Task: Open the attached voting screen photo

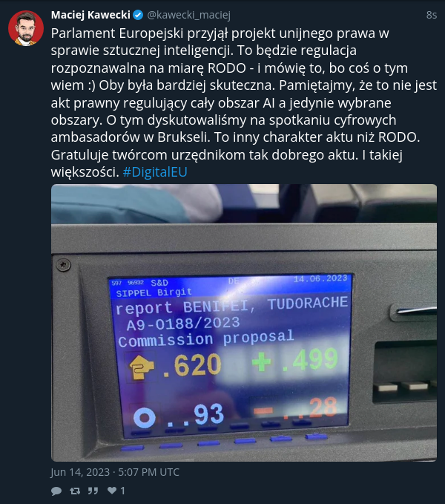Action: (x=244, y=323)
